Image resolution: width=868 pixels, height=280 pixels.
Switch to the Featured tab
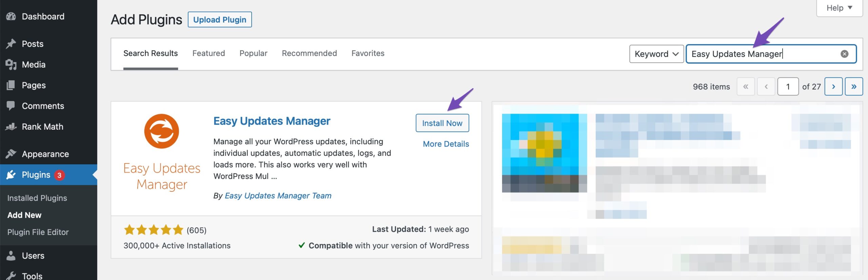209,54
